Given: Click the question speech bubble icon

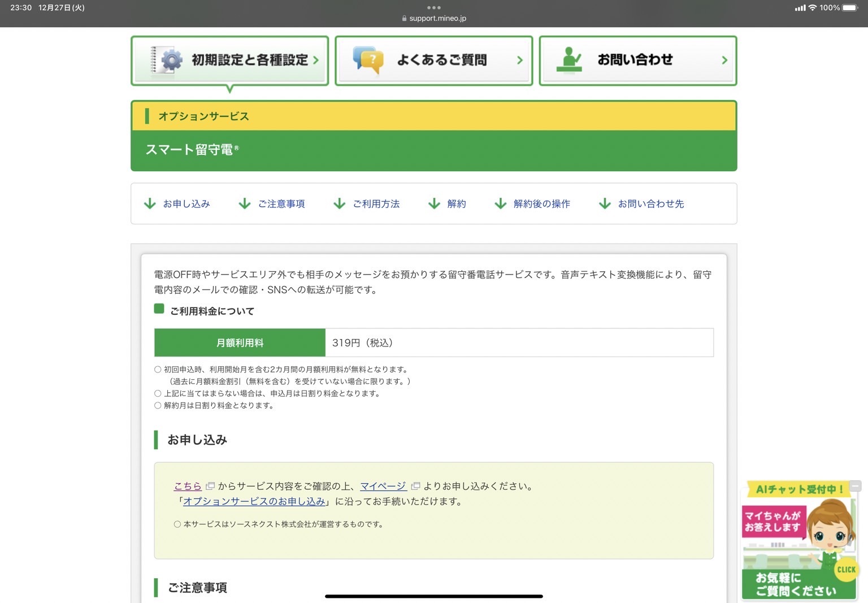Looking at the screenshot, I should pos(368,60).
